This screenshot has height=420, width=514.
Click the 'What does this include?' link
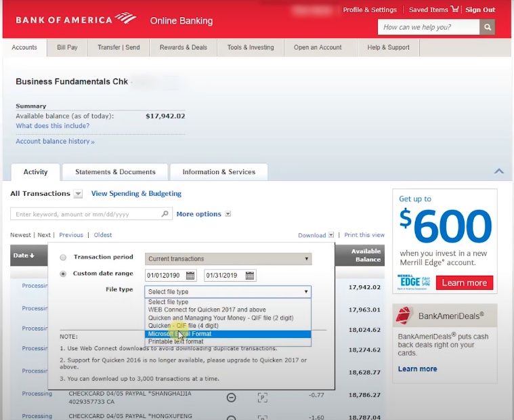52,125
